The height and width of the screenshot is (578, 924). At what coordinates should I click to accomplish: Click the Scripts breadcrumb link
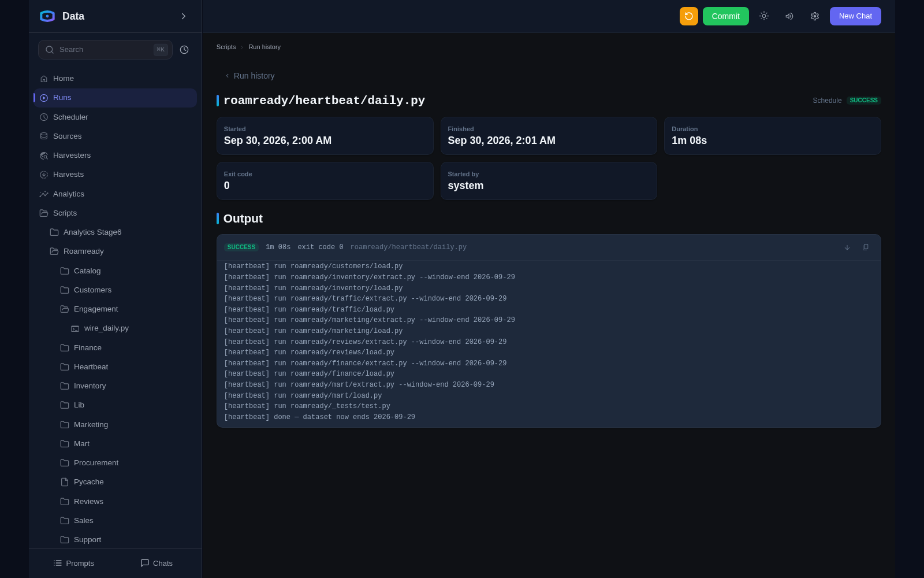226,47
